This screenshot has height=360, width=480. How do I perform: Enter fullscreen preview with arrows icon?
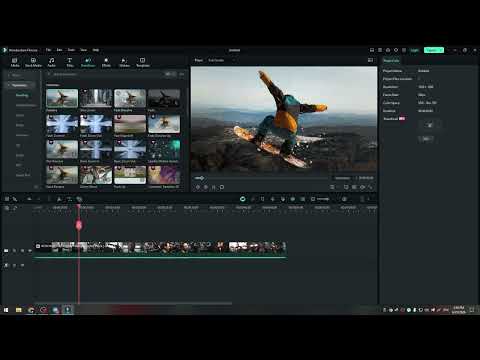coord(370,187)
